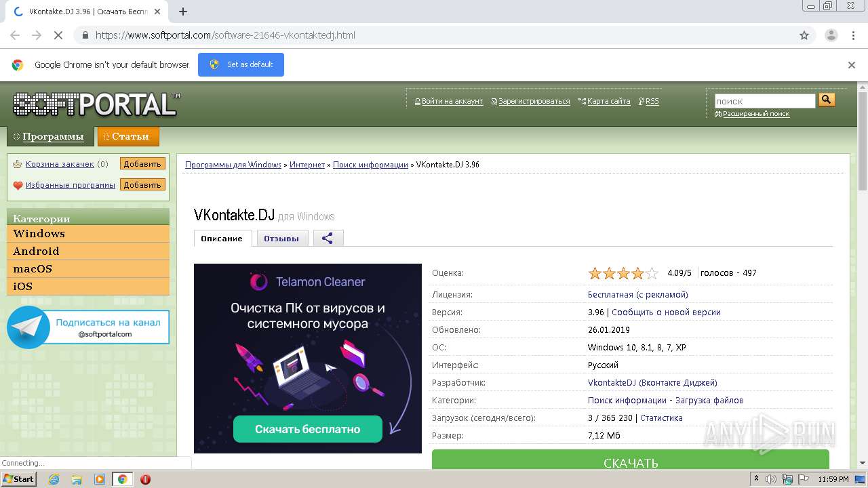The image size is (868, 488).
Task: Click the green СКАЧАТЬ button
Action: click(631, 460)
